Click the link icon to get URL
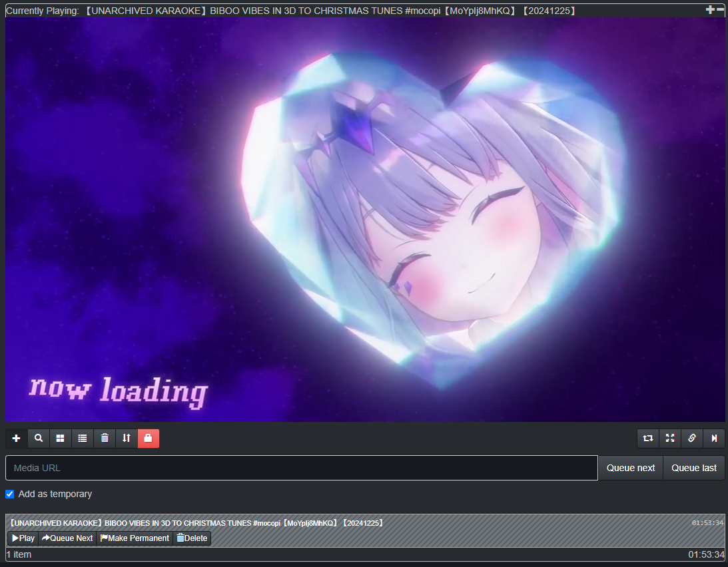Screen dimensions: 728x567 pos(692,439)
